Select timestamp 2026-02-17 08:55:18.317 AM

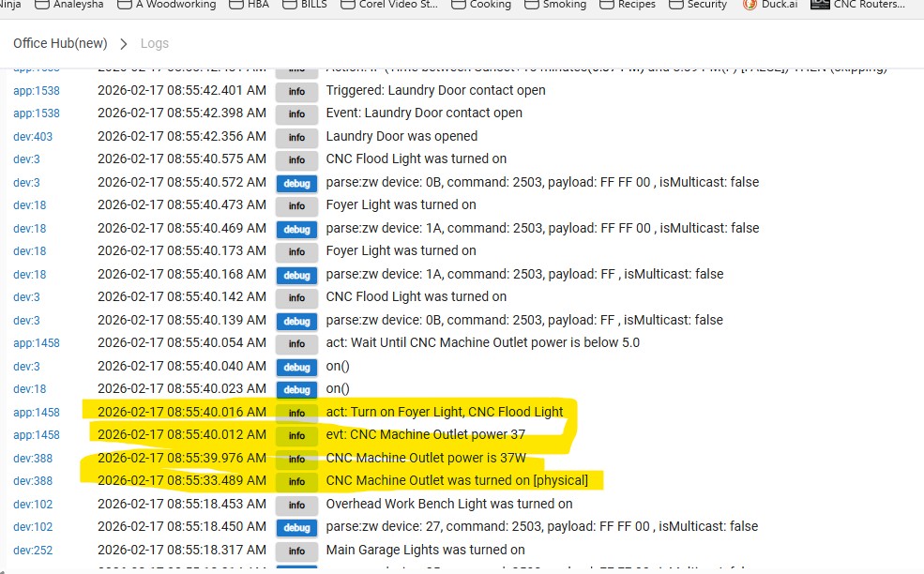tap(181, 550)
